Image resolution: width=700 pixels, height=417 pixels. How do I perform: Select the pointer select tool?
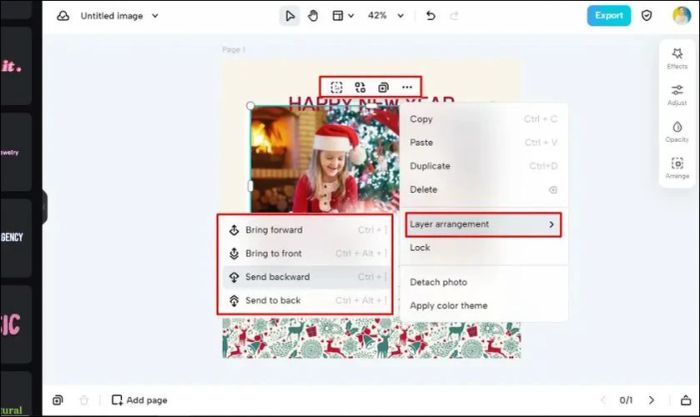click(x=290, y=16)
